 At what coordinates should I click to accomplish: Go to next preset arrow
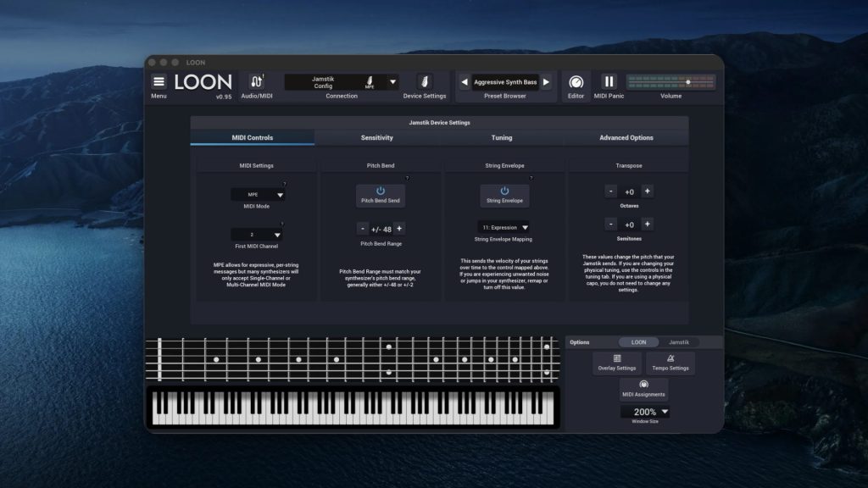(x=547, y=82)
